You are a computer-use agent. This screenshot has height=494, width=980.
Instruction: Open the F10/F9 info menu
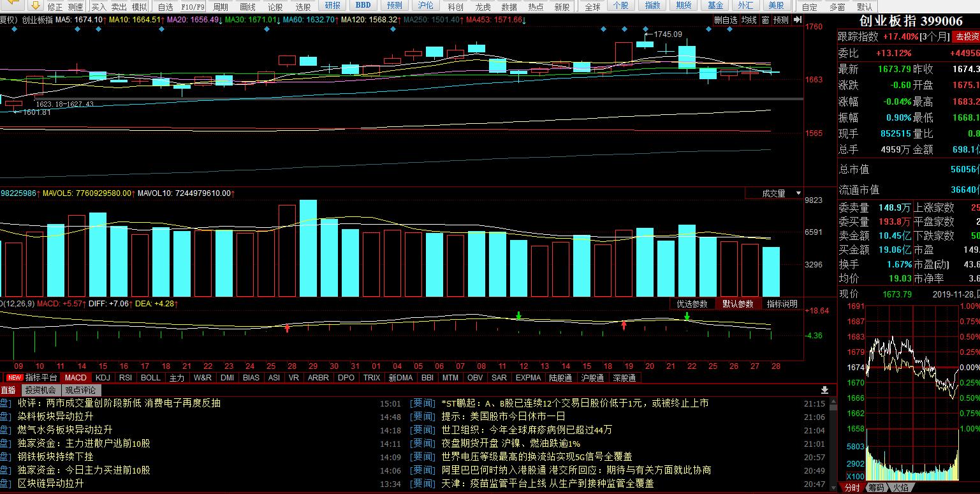coord(193,7)
